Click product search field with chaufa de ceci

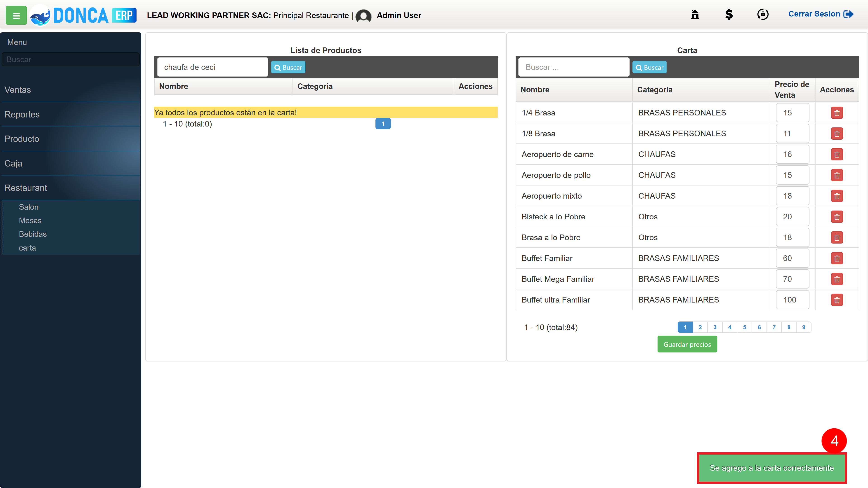[x=213, y=67]
